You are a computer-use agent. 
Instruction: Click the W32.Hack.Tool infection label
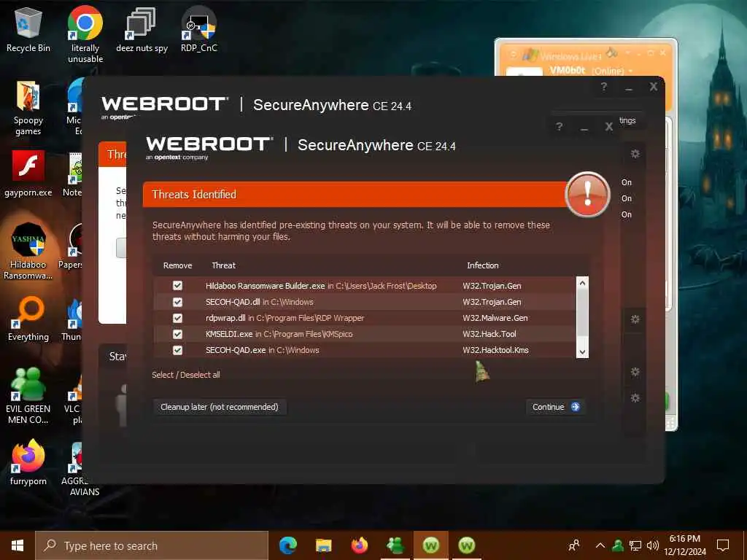(x=489, y=334)
